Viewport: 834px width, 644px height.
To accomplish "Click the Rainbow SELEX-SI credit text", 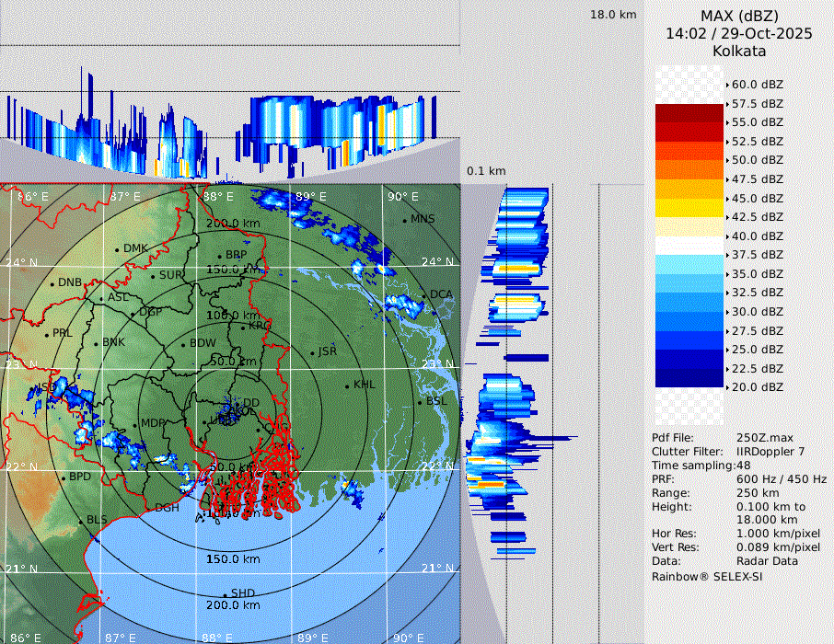I will click(707, 576).
